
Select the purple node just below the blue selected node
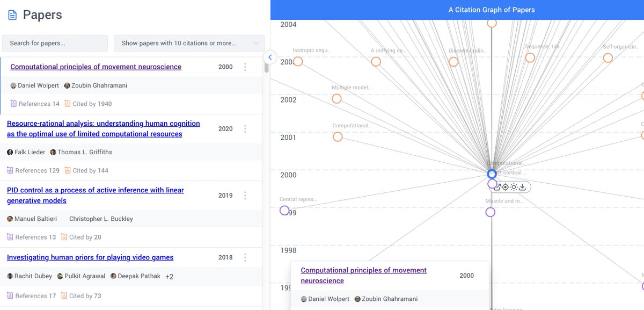click(x=492, y=184)
